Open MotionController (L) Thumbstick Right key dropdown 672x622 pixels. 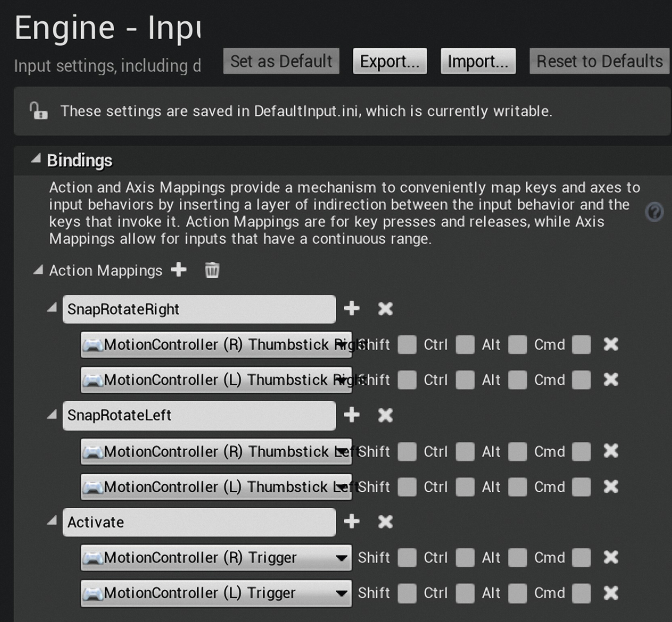(216, 380)
